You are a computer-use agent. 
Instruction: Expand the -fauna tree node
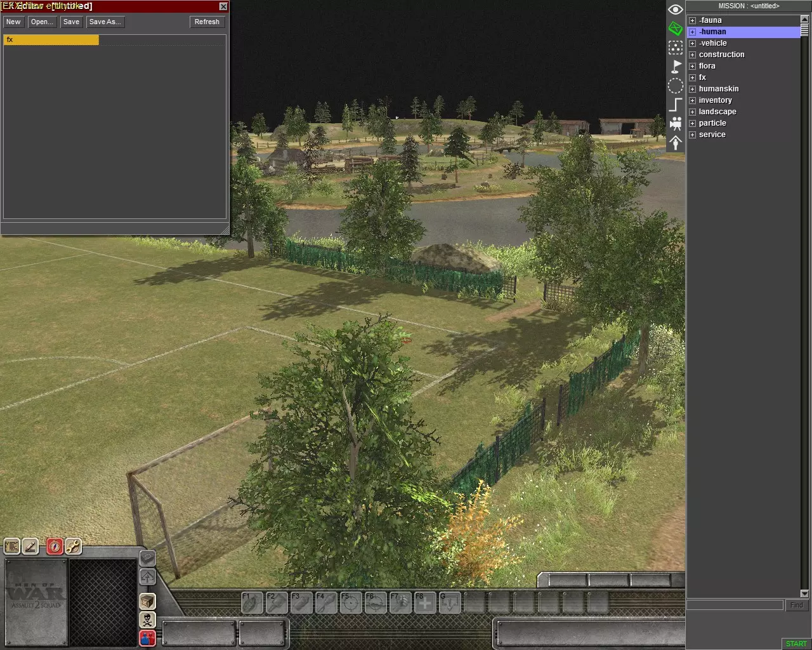692,20
